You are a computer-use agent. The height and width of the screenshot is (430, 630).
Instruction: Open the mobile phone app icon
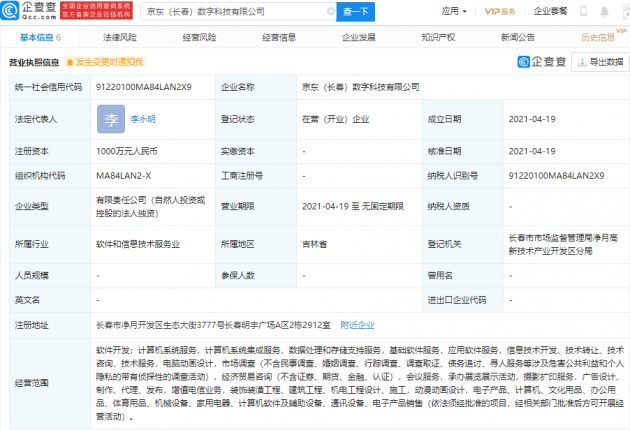(584, 11)
